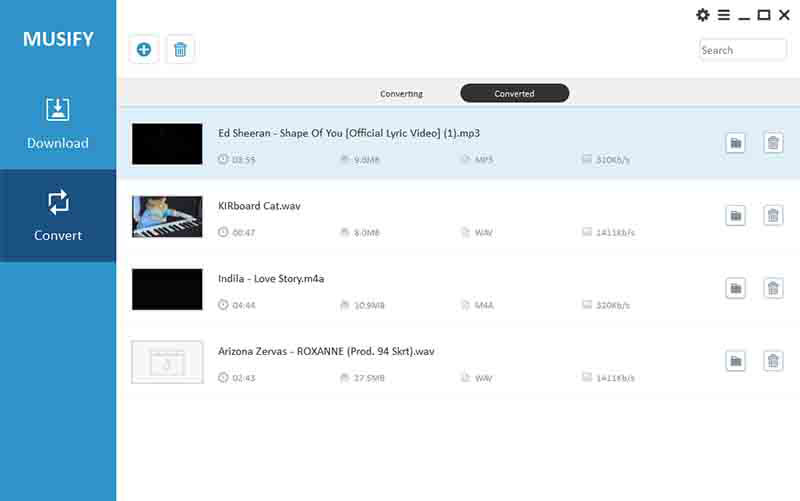Click the Arizona Zervas placeholder thumbnail
The width and height of the screenshot is (800, 501).
167,362
